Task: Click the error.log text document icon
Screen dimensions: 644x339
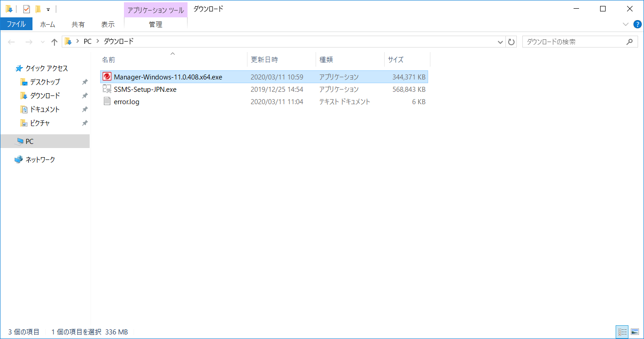Action: click(x=107, y=101)
